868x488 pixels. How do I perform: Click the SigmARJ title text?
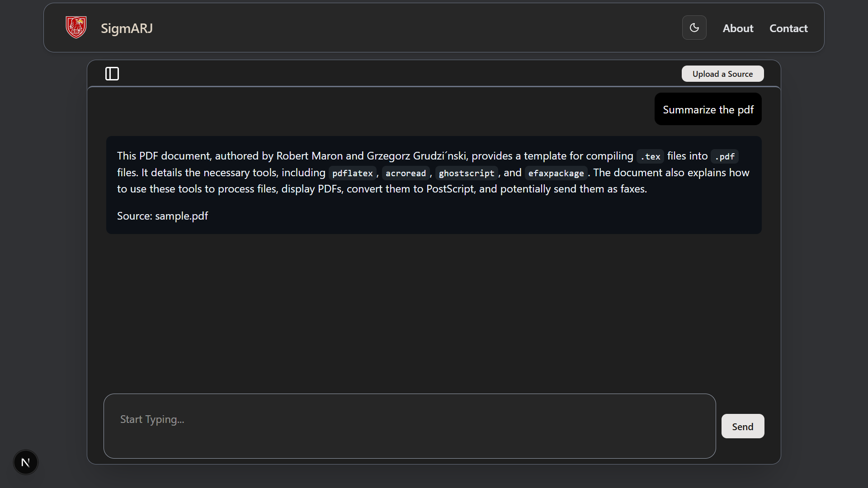[126, 28]
